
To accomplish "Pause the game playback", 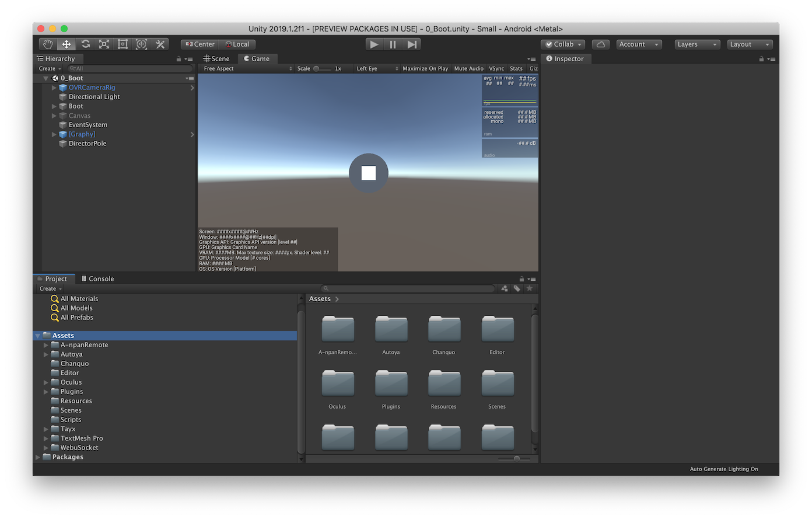I will pyautogui.click(x=393, y=44).
